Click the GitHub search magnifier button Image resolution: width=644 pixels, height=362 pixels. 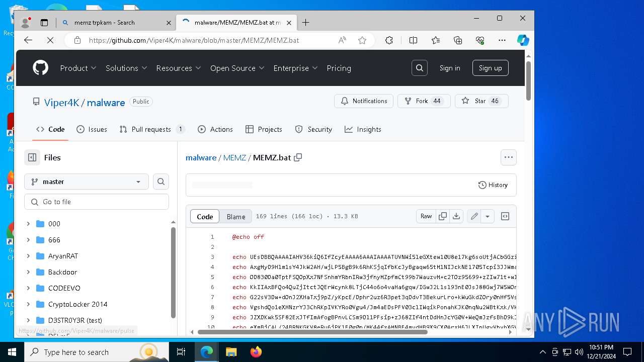pyautogui.click(x=420, y=68)
